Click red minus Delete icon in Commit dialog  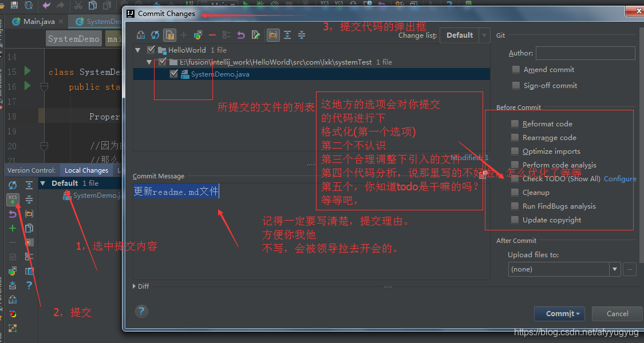[x=212, y=35]
